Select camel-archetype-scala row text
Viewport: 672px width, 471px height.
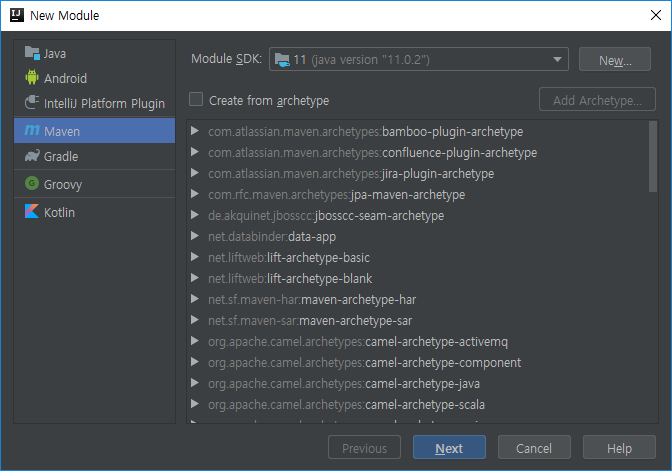click(347, 405)
